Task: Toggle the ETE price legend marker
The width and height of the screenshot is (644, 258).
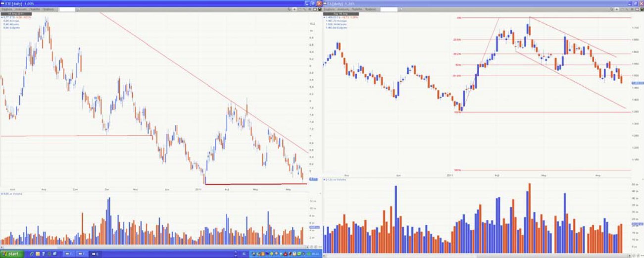Action: 2,17
